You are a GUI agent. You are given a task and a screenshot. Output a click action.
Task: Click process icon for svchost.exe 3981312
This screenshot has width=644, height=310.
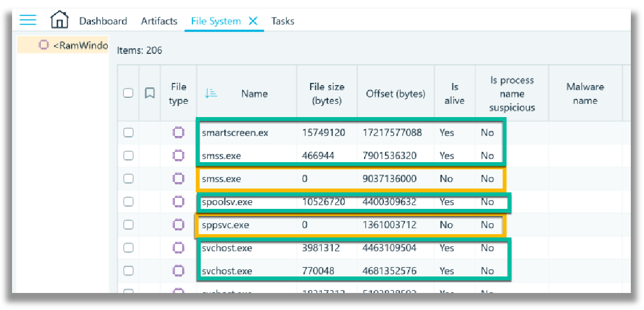coord(178,247)
